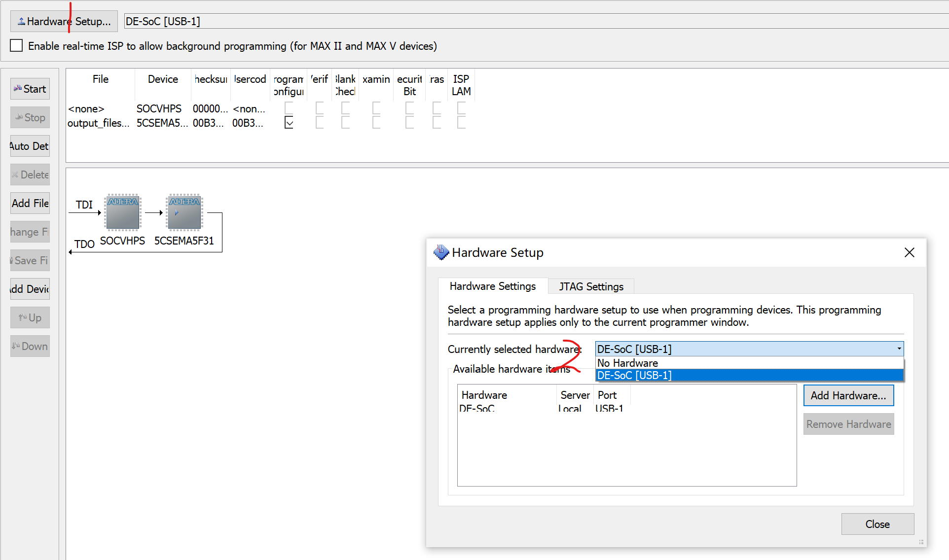Open the Hardware Settings tab
949x560 pixels.
[492, 286]
